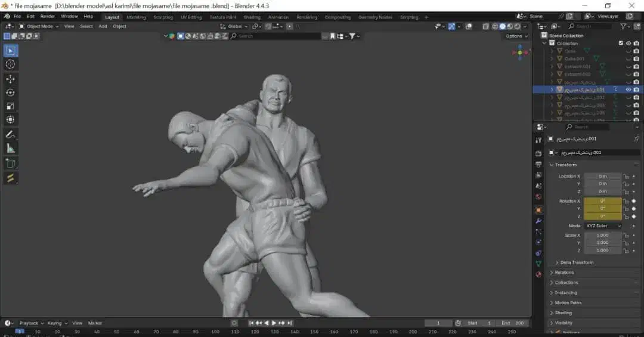Select the Move tool in the viewport toolbar
This screenshot has height=337, width=644.
pos(11,79)
